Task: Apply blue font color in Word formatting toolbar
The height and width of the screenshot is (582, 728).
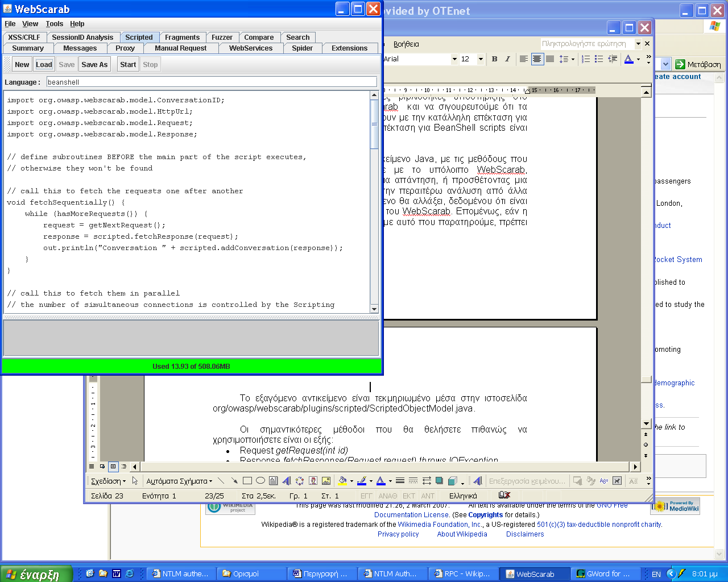Action: coord(628,59)
